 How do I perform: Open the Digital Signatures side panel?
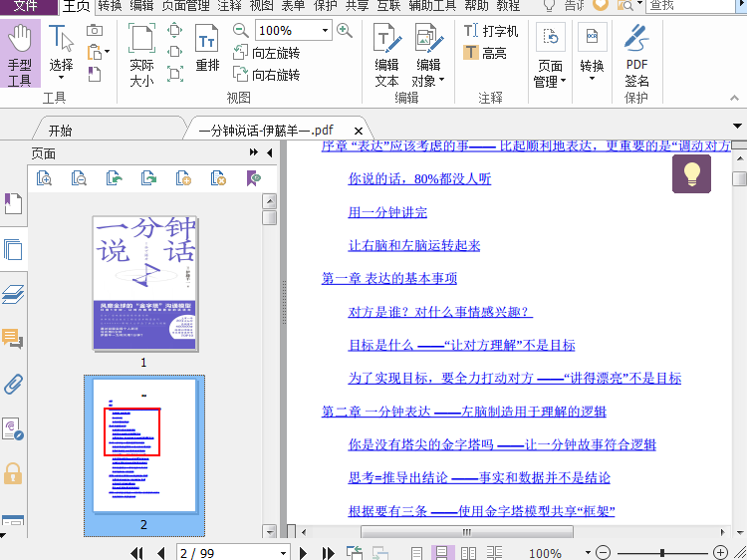[x=13, y=428]
